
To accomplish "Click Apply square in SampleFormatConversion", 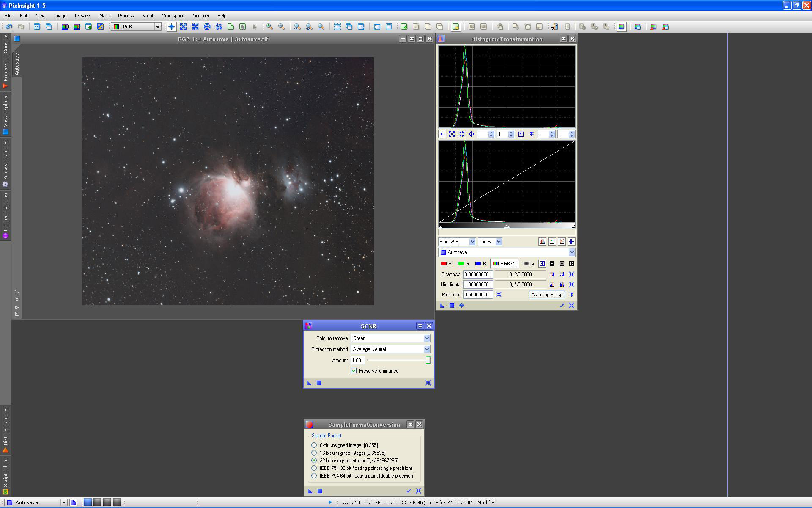I will [320, 491].
